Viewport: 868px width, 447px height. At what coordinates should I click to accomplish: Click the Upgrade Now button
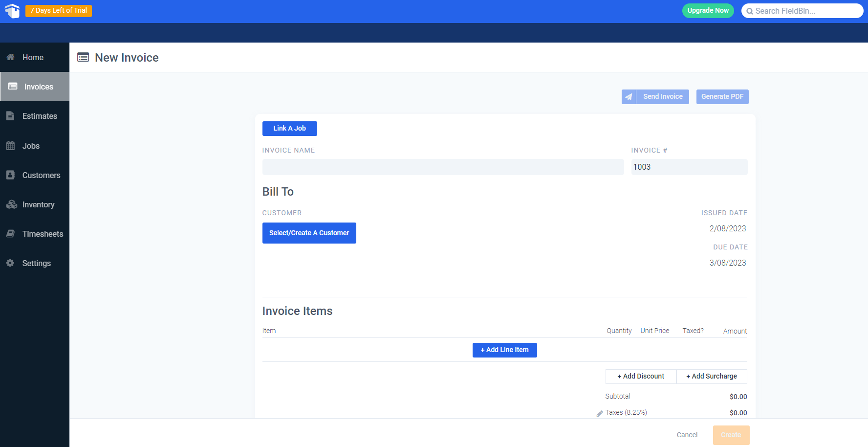pyautogui.click(x=708, y=11)
